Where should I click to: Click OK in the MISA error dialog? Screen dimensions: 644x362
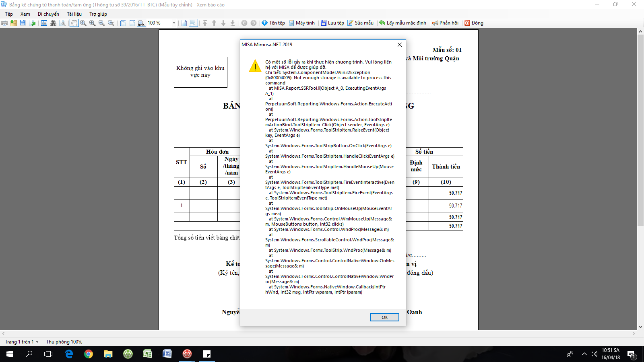384,317
